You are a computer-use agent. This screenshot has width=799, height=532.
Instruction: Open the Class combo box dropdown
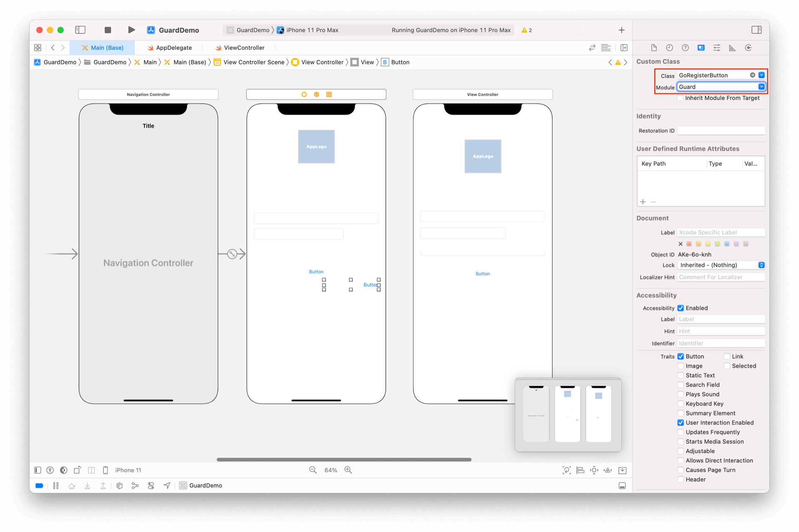pyautogui.click(x=761, y=75)
